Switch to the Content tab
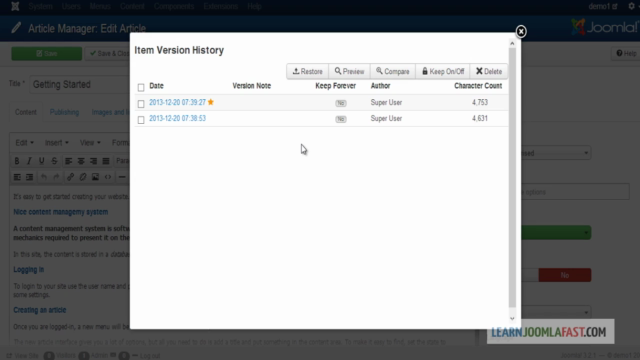The image size is (640, 360). coord(26,112)
